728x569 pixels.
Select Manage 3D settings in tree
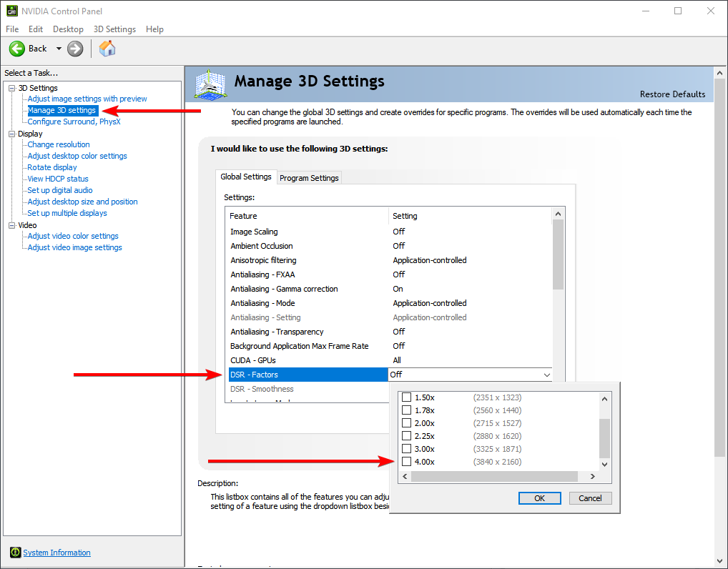point(62,111)
